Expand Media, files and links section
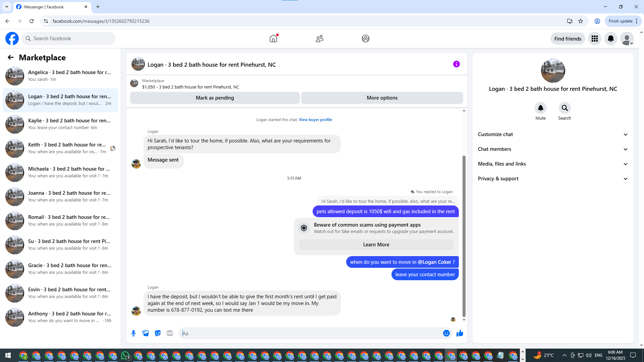Viewport: 644px width, 362px height. 553,164
